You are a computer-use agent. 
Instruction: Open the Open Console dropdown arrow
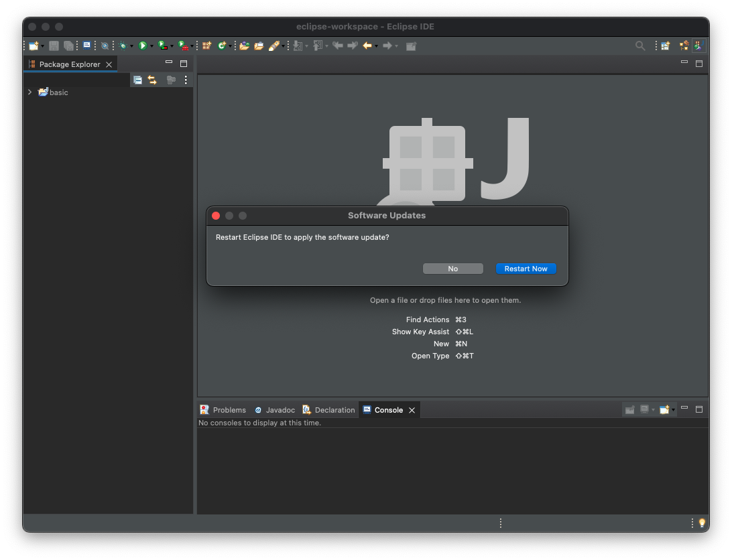coord(673,410)
